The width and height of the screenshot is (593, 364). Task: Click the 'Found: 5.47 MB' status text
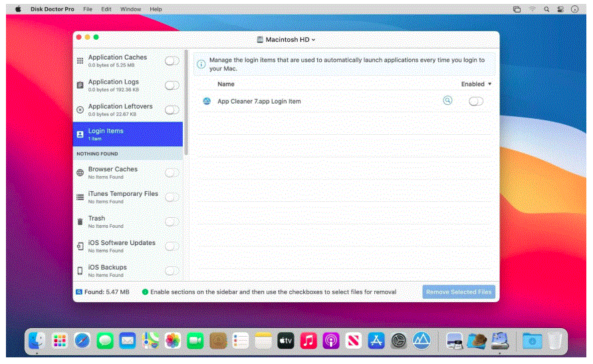(x=106, y=292)
